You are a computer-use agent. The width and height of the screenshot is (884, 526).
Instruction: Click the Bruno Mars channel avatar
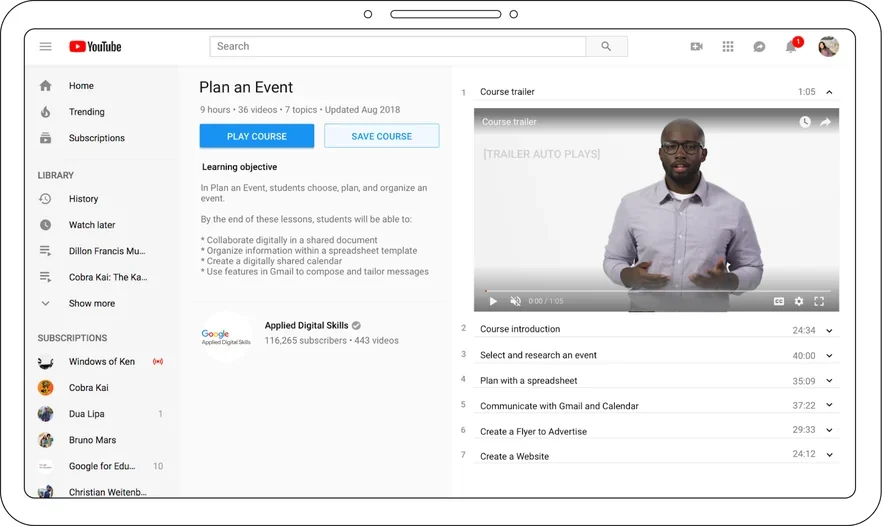click(x=46, y=440)
